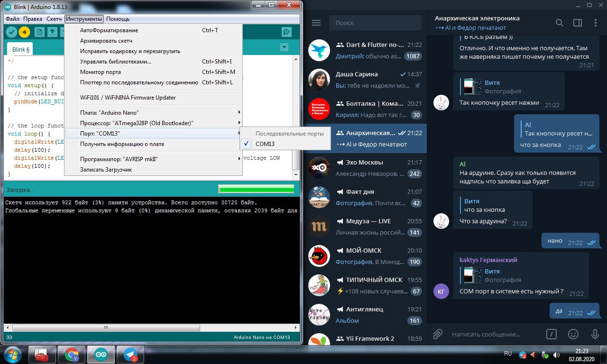Focus the Написать сообщение message field
Viewport: 607px width, 364px height.
point(493,334)
